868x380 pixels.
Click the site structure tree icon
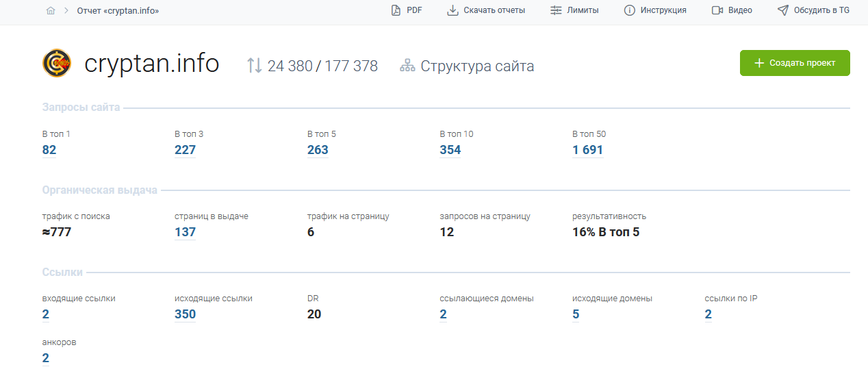(407, 66)
